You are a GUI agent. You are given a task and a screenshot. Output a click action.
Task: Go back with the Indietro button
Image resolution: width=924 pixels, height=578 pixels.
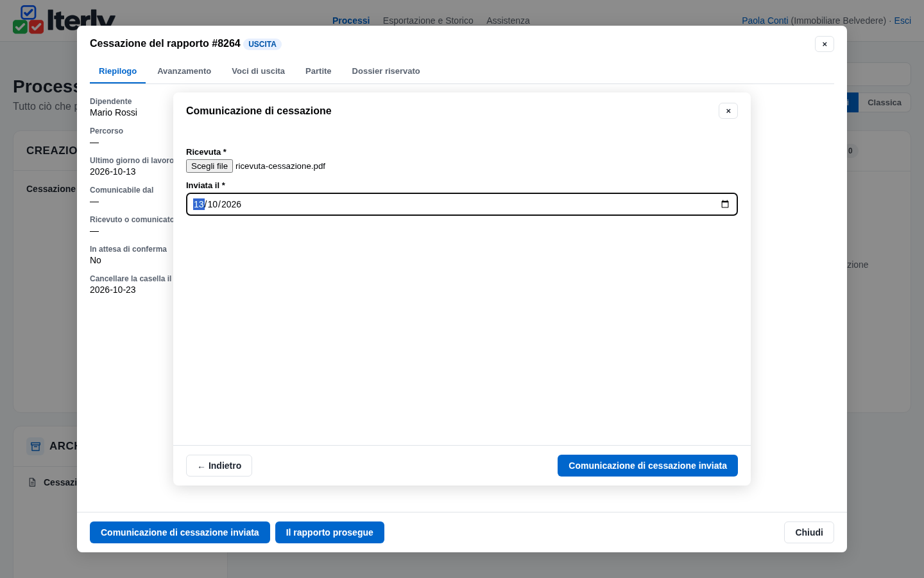pyautogui.click(x=219, y=466)
